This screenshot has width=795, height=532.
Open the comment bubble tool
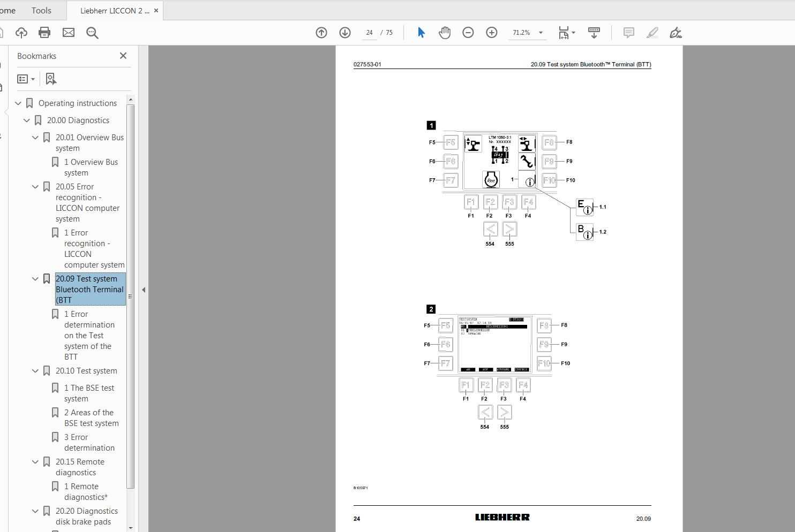[x=628, y=33]
